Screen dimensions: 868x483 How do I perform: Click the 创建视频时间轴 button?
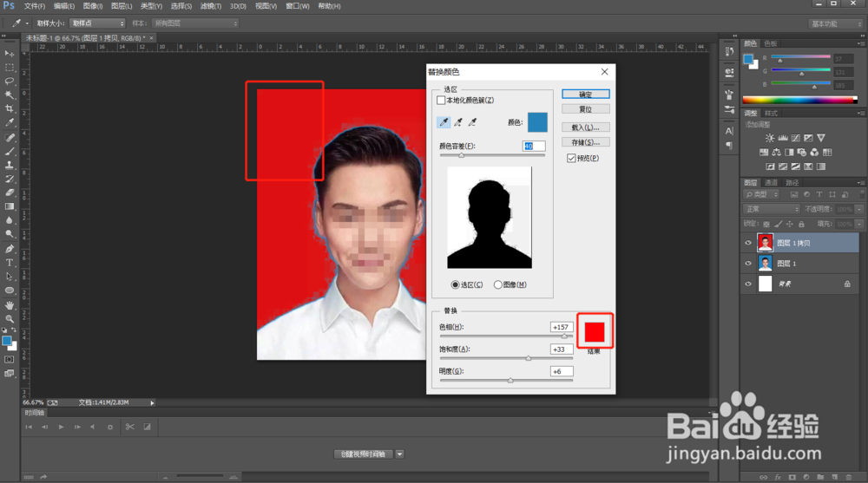[363, 454]
